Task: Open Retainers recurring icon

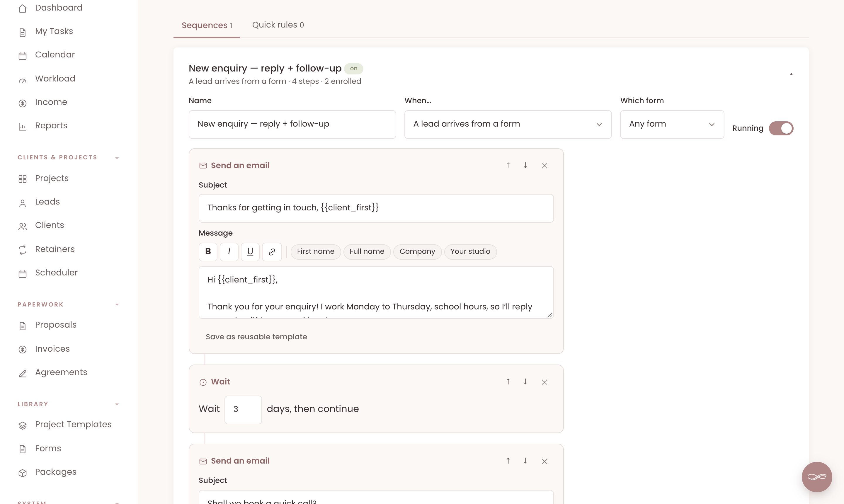Action: point(22,250)
